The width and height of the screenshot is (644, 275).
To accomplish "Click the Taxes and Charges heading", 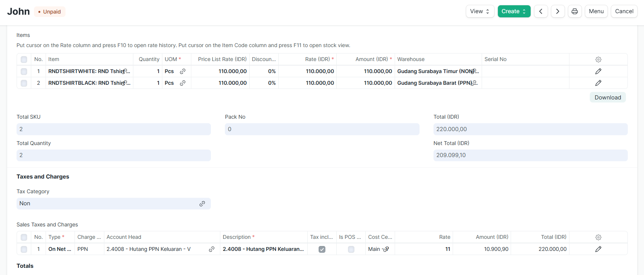I will tap(43, 177).
